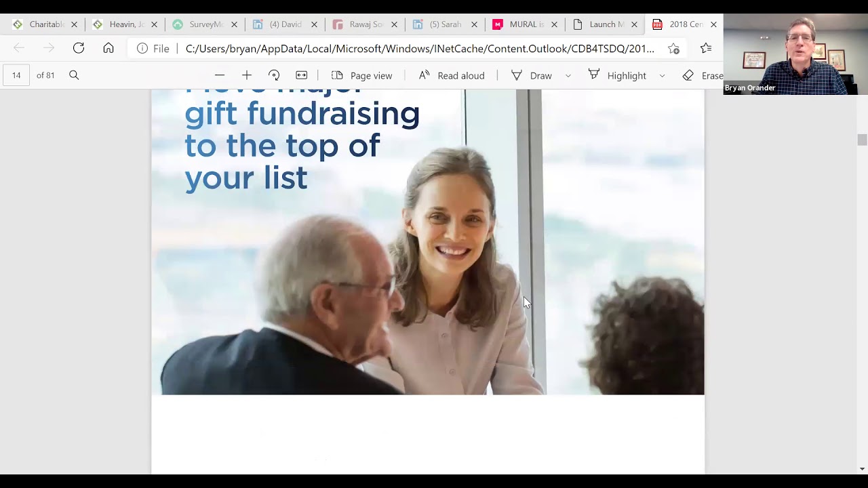Switch to the SurveyMonkey tab
This screenshot has height=488, width=868.
(205, 24)
